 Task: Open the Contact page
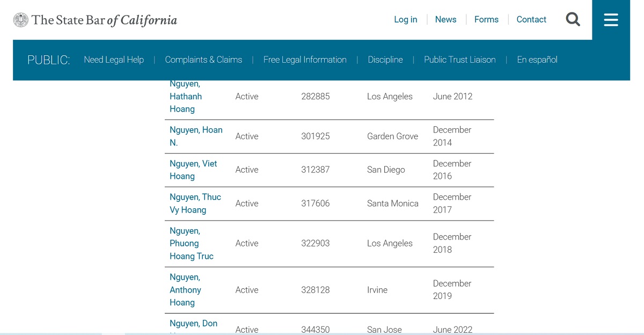pos(531,20)
